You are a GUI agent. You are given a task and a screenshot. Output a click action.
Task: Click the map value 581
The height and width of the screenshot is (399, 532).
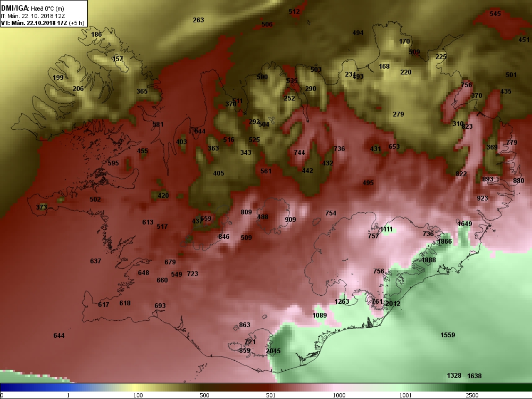point(158,124)
